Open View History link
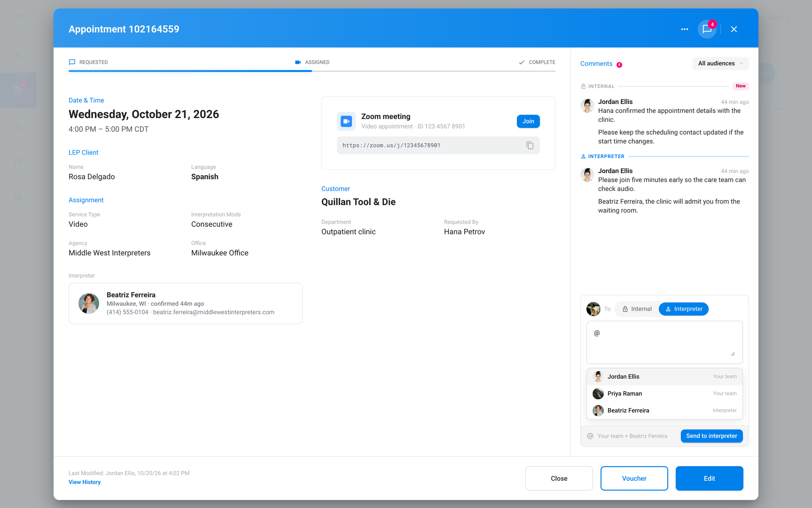This screenshot has height=508, width=812. [x=85, y=482]
